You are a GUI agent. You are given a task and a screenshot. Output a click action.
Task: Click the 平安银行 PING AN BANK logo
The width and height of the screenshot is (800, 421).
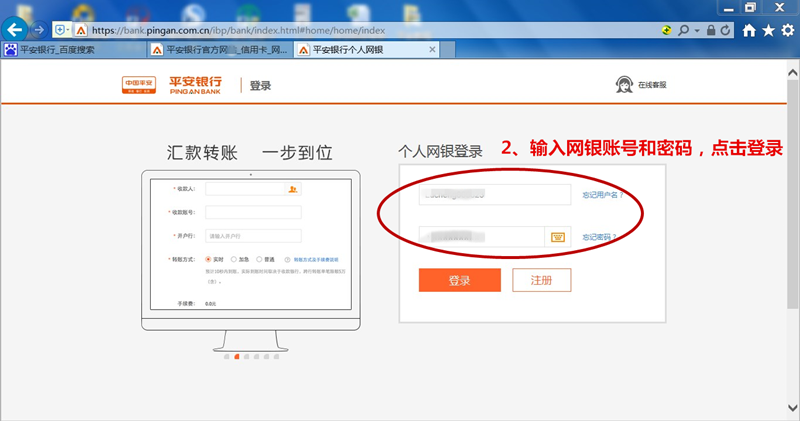point(195,85)
